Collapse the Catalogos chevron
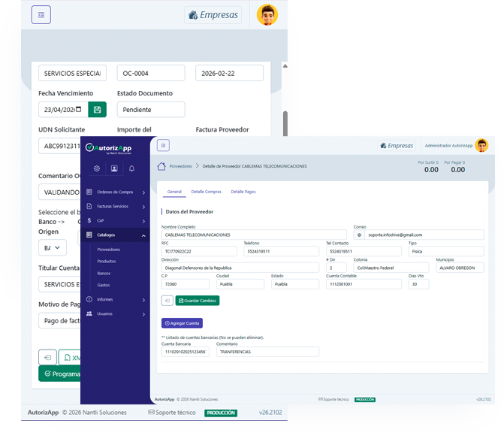The width and height of the screenshot is (504, 433). (143, 236)
